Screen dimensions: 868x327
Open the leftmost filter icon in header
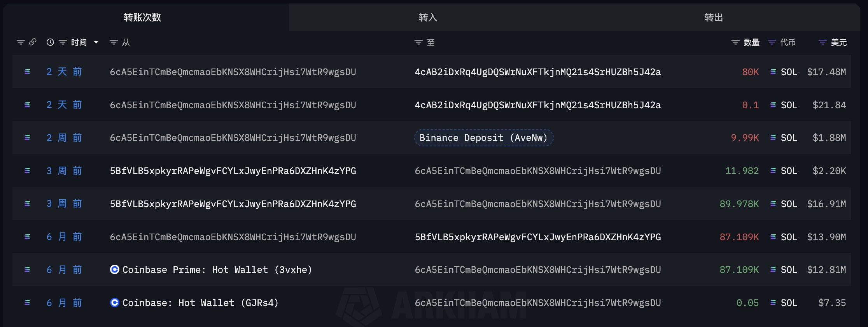point(21,42)
